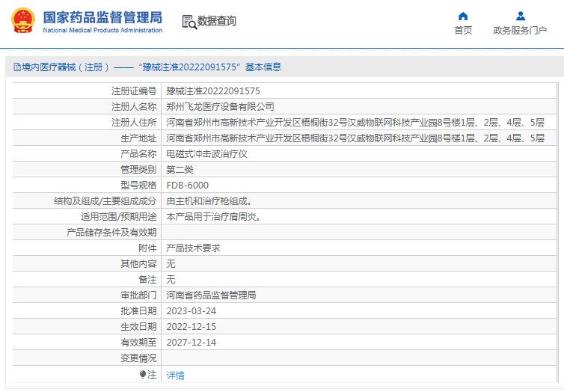Click the National Medical Products Administration emblem logo
This screenshot has height=392, width=564.
coord(22,20)
